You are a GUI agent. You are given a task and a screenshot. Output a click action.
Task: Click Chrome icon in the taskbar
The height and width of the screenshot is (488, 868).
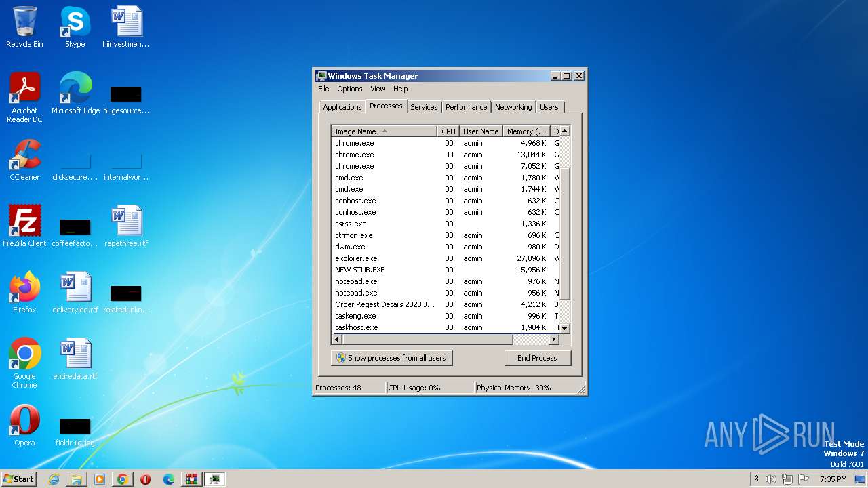click(x=123, y=479)
